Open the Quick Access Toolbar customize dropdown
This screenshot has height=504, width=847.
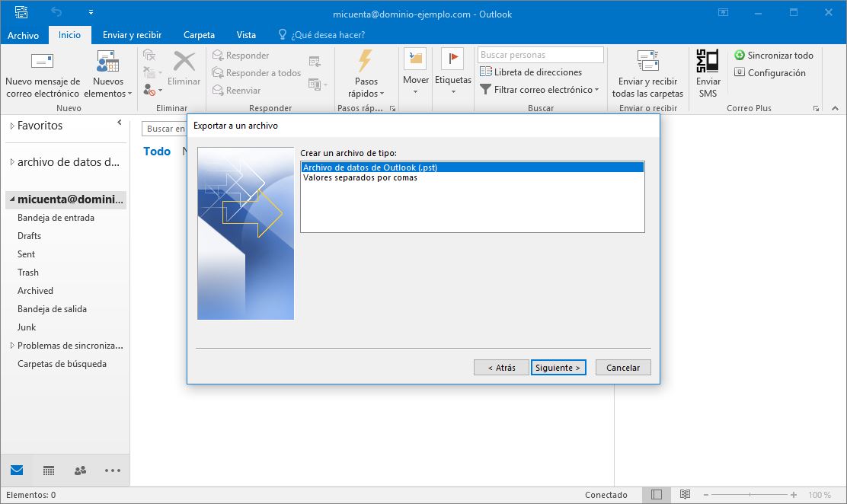(91, 12)
